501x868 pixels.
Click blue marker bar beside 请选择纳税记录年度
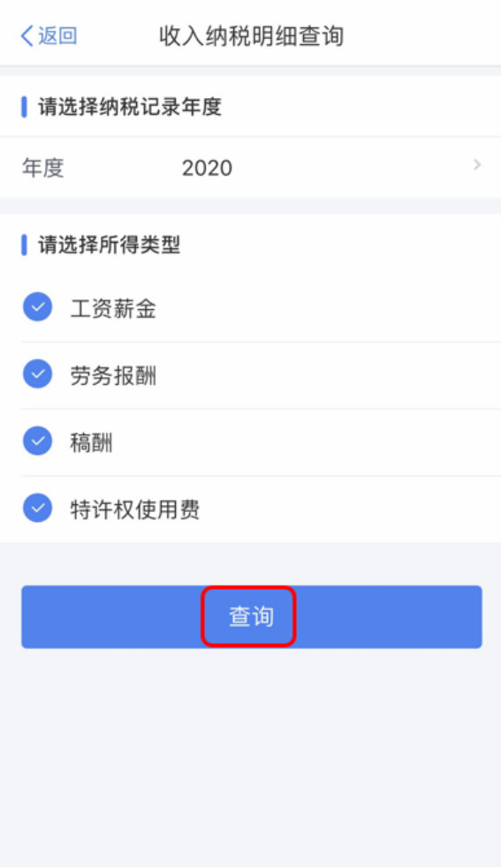pos(24,107)
